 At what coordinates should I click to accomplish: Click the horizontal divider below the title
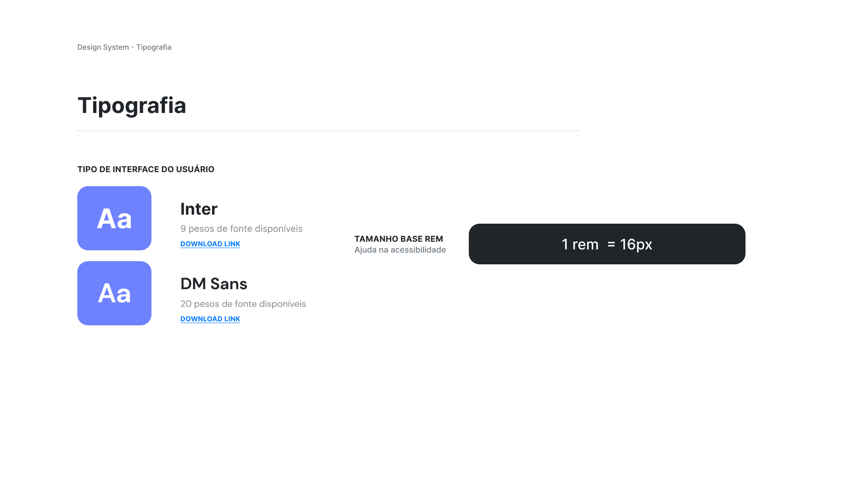(328, 131)
